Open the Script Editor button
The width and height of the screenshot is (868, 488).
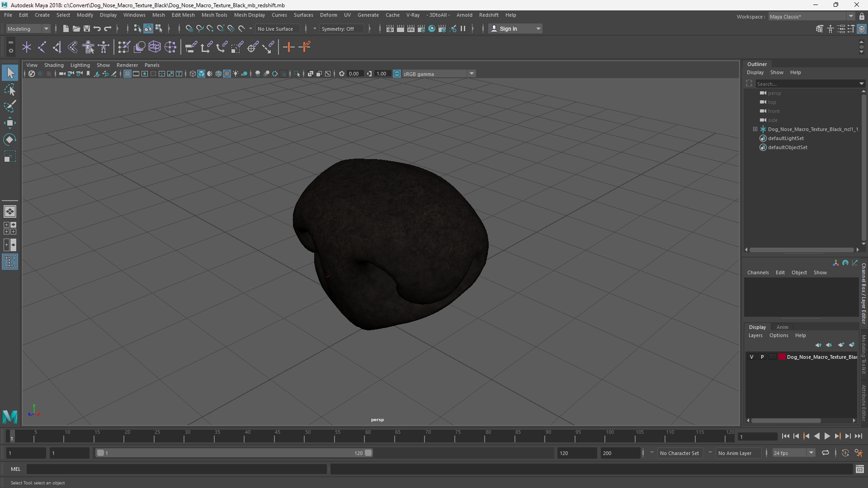[x=860, y=469]
